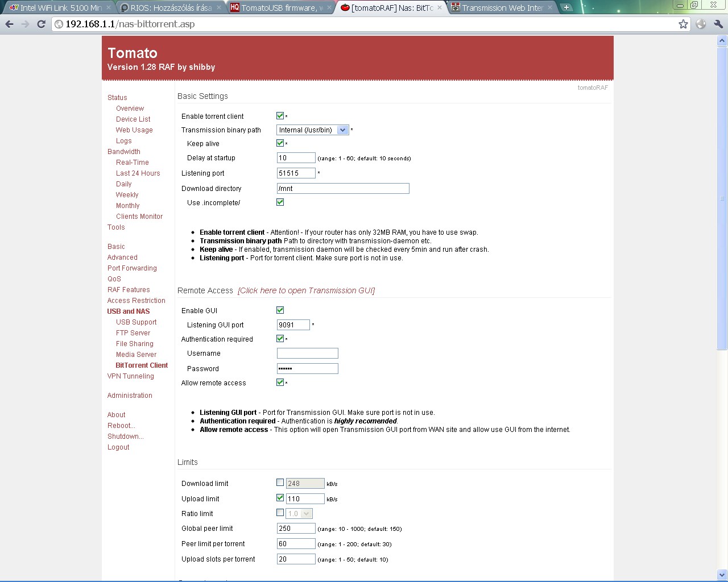Switch to the RIOS Hozzászólás írása tab
Image resolution: width=728 pixels, height=582 pixels.
point(169,8)
